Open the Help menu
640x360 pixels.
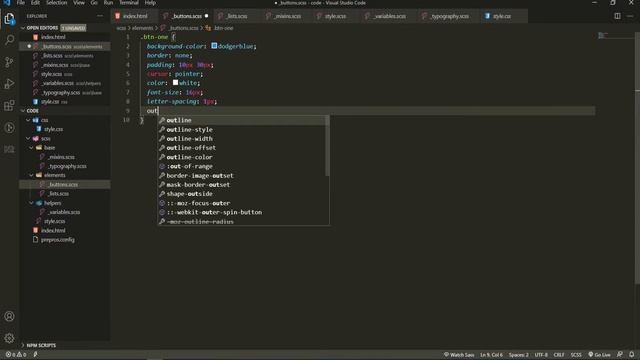pos(150,3)
